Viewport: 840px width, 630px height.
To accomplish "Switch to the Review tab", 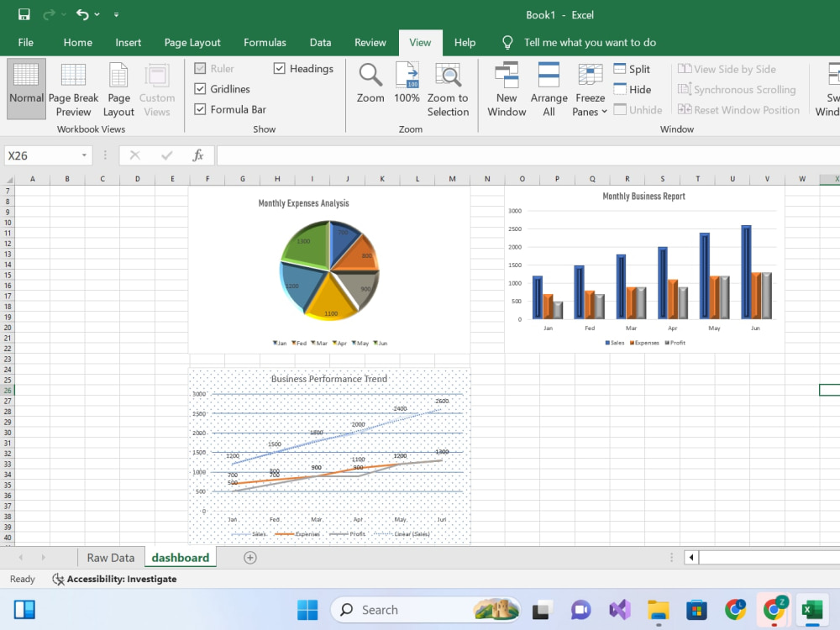I will (x=370, y=42).
